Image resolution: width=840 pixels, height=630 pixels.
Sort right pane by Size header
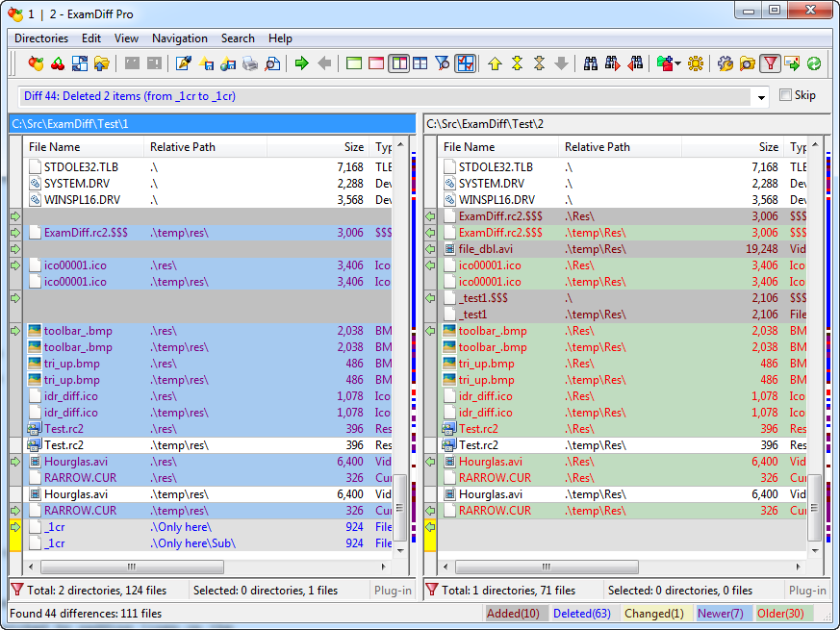point(733,147)
